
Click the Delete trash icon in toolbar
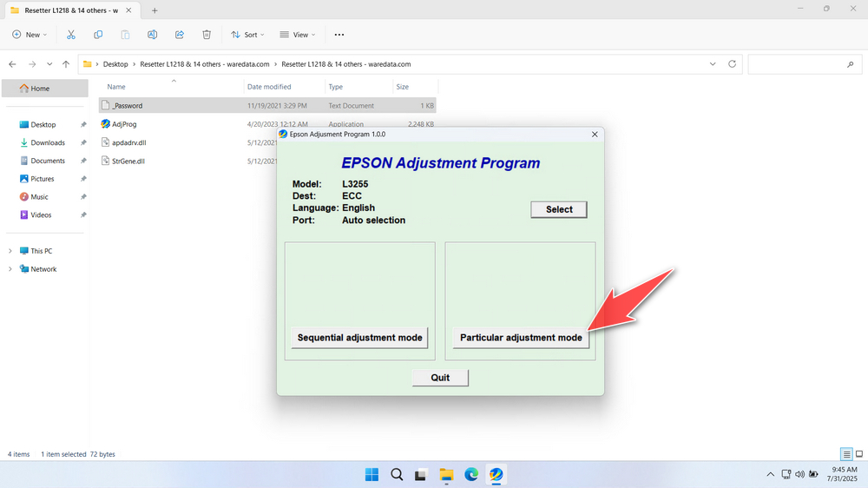tap(207, 35)
